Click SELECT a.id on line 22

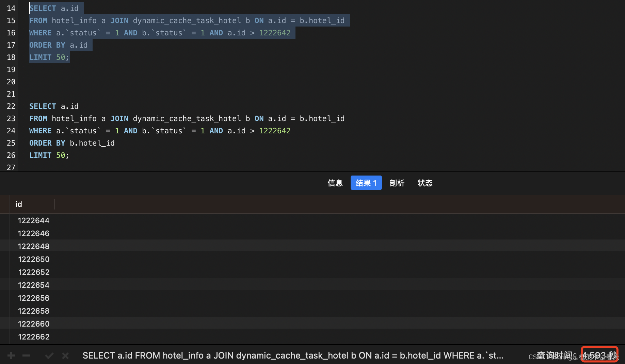click(54, 106)
